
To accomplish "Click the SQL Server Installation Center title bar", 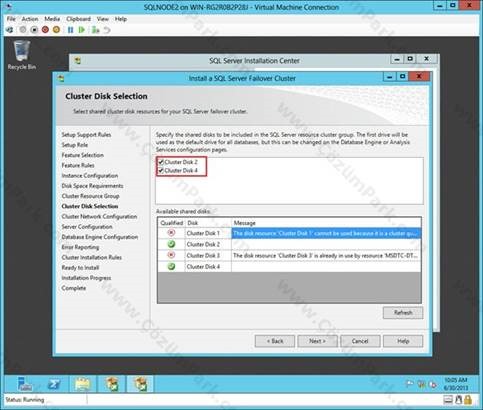I will (x=254, y=61).
